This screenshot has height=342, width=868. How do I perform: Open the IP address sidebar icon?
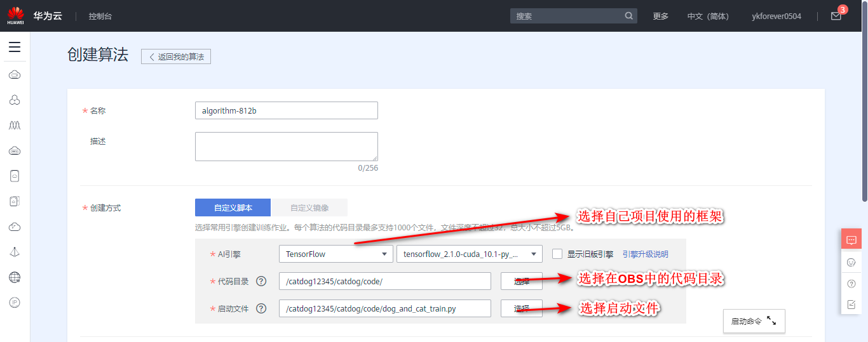point(15,303)
